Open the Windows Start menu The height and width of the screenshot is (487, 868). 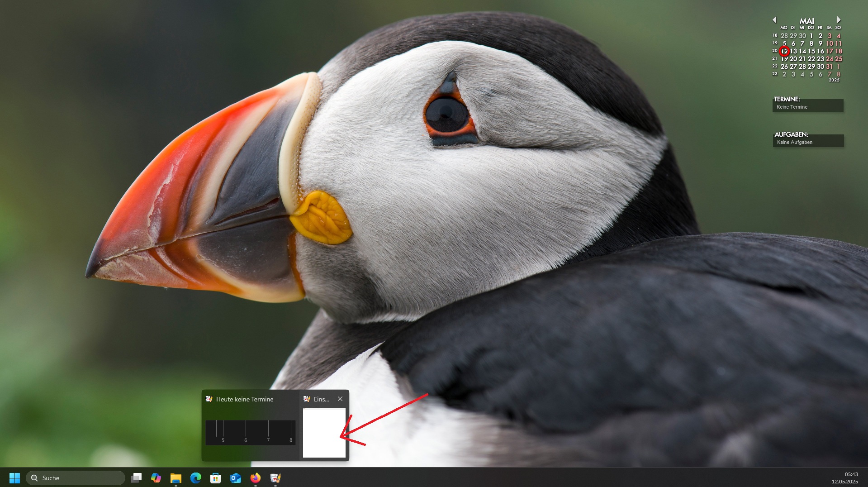[x=14, y=478]
